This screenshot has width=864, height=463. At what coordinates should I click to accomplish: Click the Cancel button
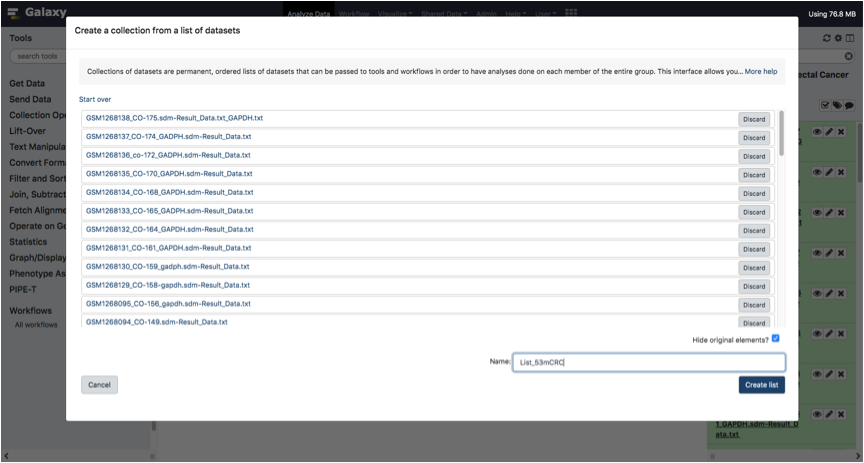click(99, 385)
